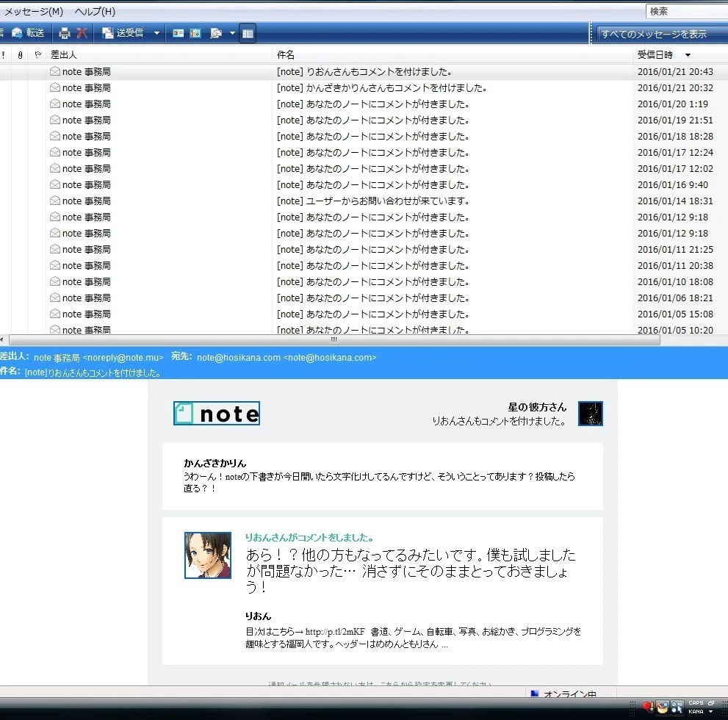Viewport: 728px width, 720px height.
Task: Click the りおん name under the comment
Action: pos(258,616)
